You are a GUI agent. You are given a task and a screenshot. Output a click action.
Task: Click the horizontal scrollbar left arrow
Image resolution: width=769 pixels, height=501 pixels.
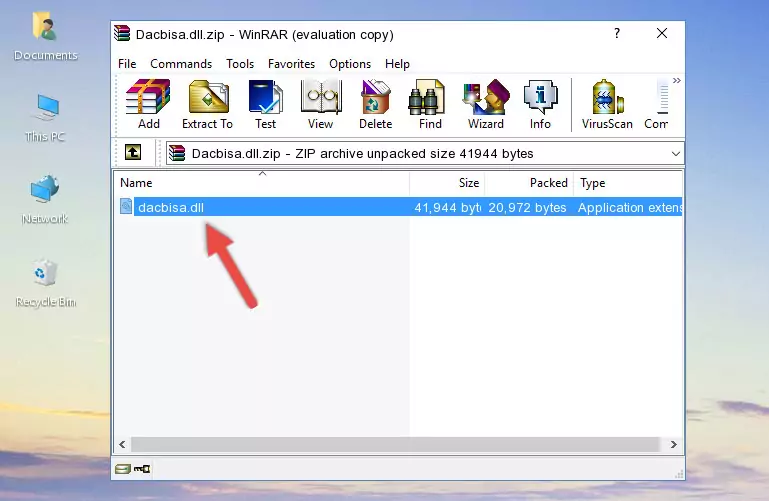click(x=123, y=444)
